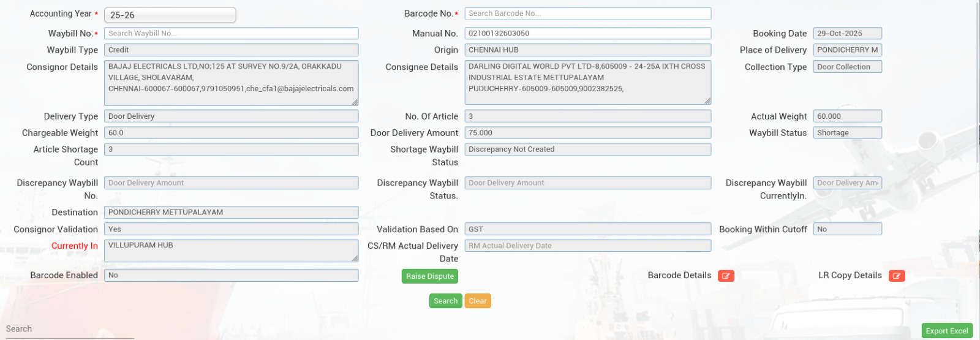The image size is (980, 340).
Task: Grab the Currently In textarea resize handle
Action: click(x=355, y=259)
